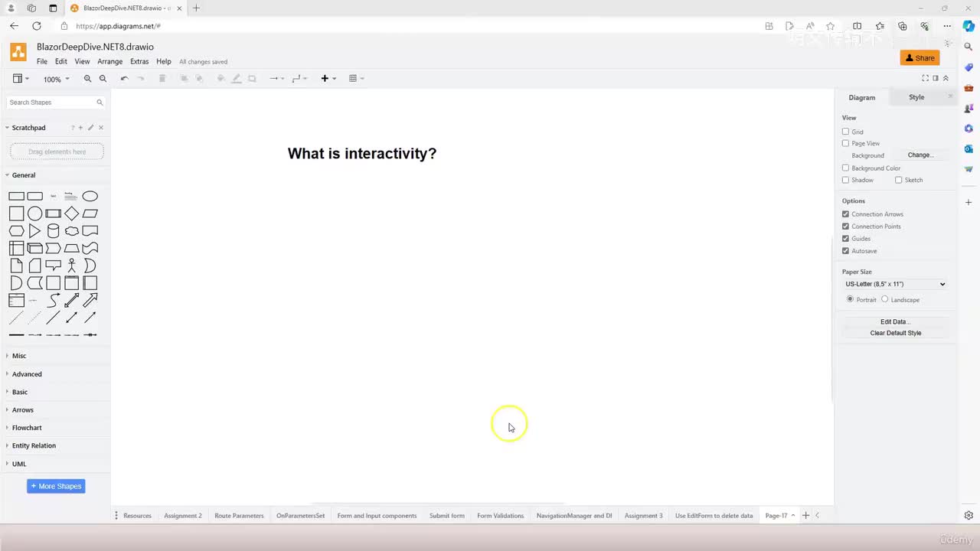980x551 pixels.
Task: Select the circle shape in General palette
Action: click(34, 214)
